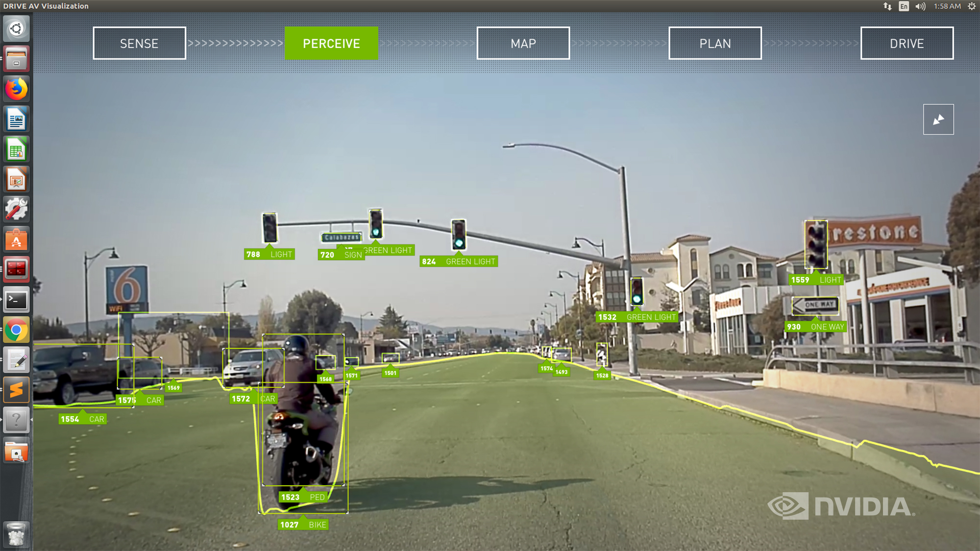This screenshot has height=551, width=980.
Task: Click the PLAN pipeline stage button
Action: coord(715,43)
